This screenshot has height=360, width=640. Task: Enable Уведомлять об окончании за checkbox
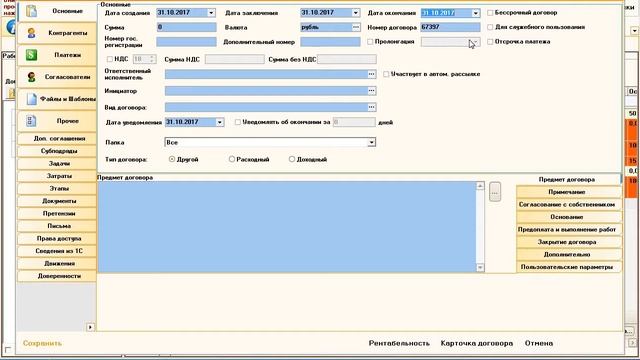(238, 122)
